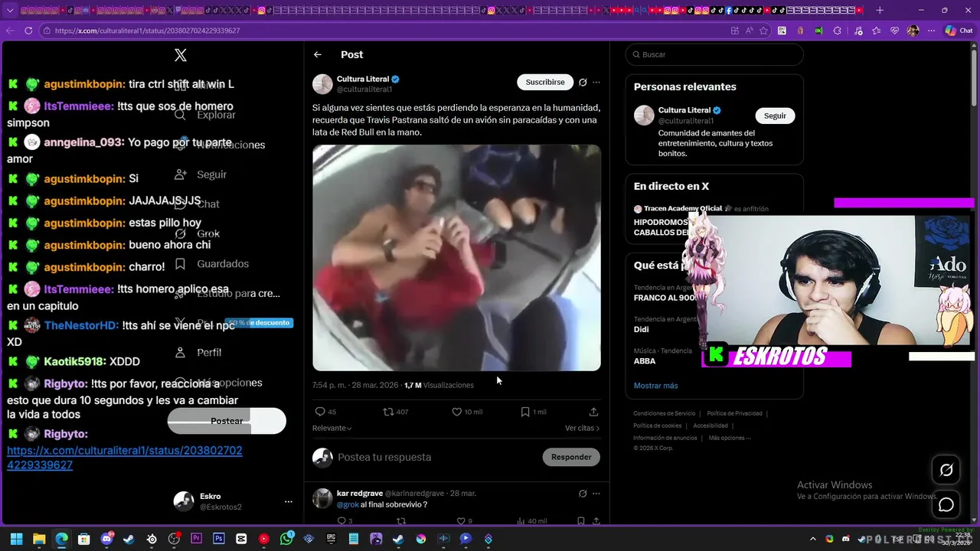Open Ver citas quotes link

tap(582, 428)
